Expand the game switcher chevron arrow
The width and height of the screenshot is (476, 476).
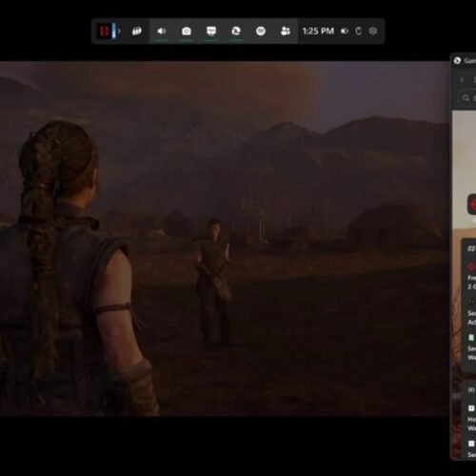tap(119, 31)
